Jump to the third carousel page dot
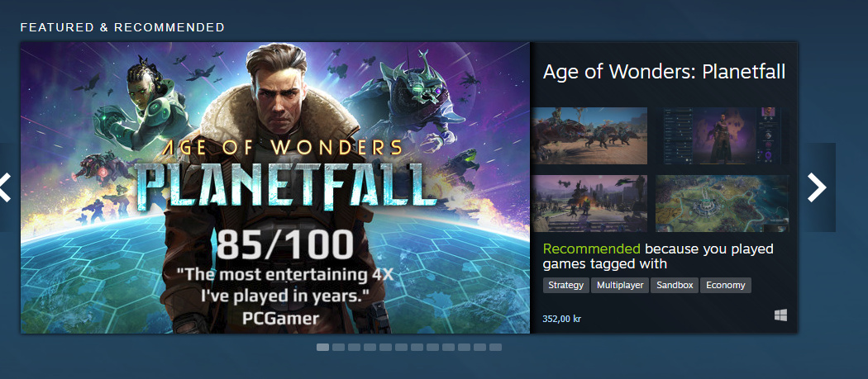868x379 pixels. [x=354, y=348]
